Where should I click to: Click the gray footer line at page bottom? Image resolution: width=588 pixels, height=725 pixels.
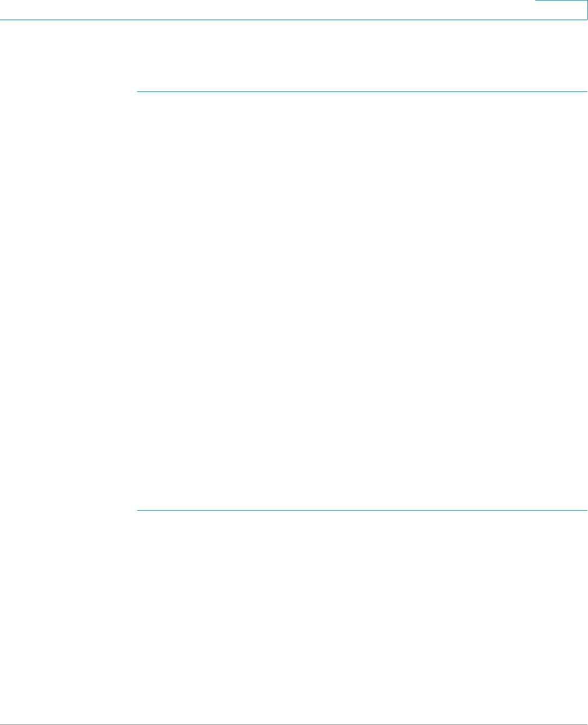tap(294, 724)
